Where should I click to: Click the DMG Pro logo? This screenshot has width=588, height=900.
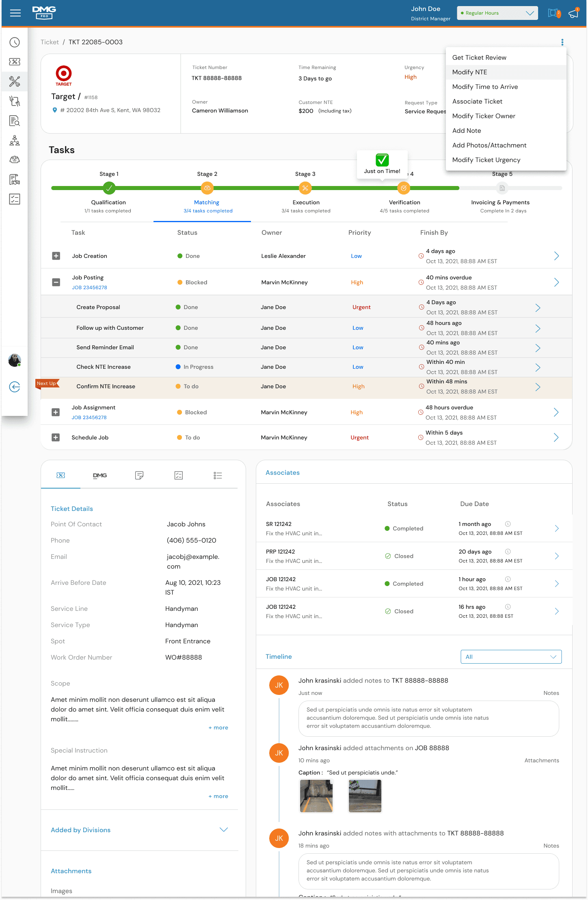pyautogui.click(x=44, y=13)
